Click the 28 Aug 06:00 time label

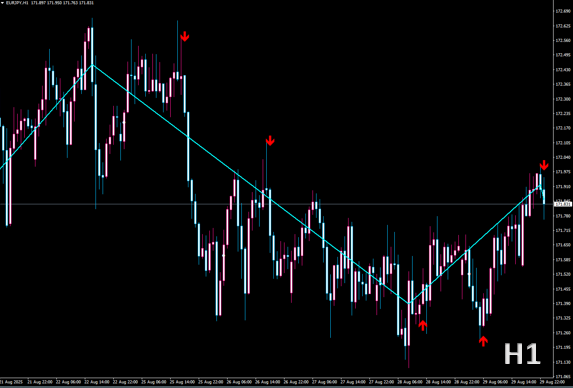[410, 382]
